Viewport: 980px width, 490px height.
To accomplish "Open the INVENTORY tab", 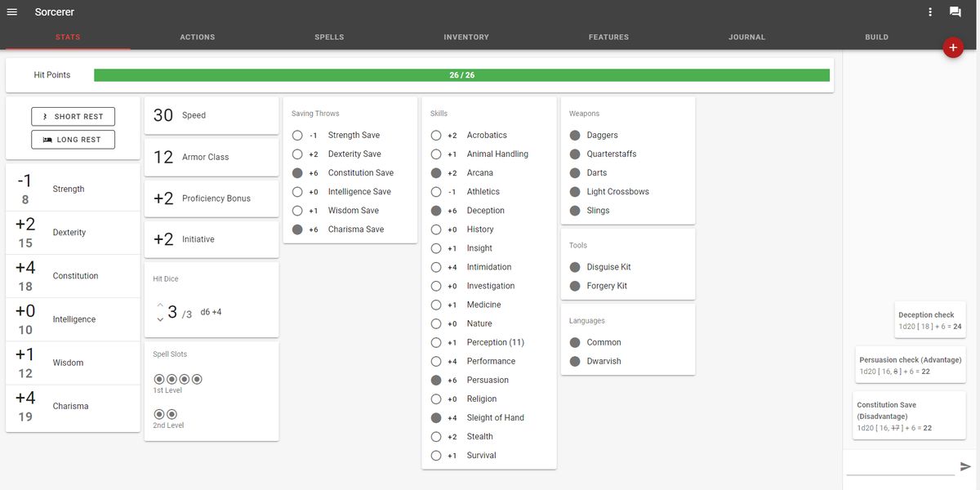I will tap(465, 37).
